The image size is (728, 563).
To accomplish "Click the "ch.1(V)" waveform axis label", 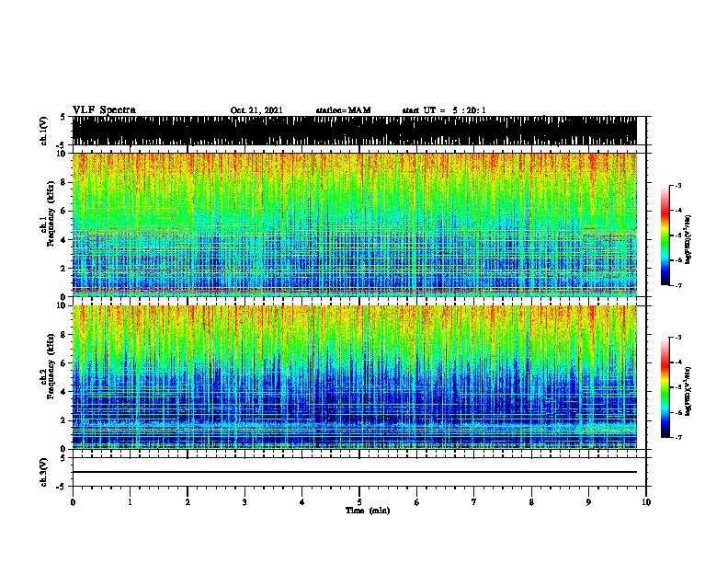I will tap(44, 131).
